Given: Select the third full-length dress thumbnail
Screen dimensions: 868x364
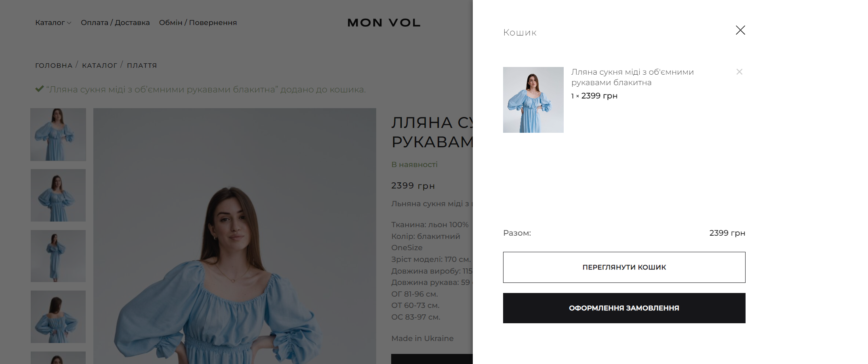Looking at the screenshot, I should pyautogui.click(x=58, y=256).
